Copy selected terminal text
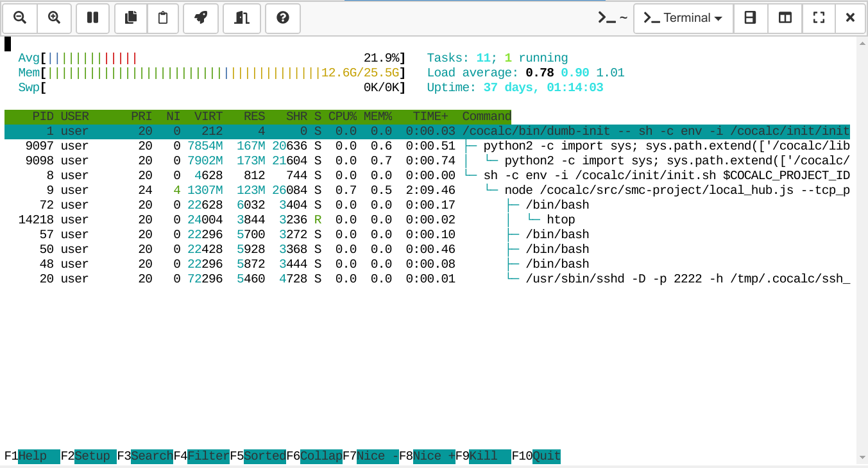 (x=131, y=18)
